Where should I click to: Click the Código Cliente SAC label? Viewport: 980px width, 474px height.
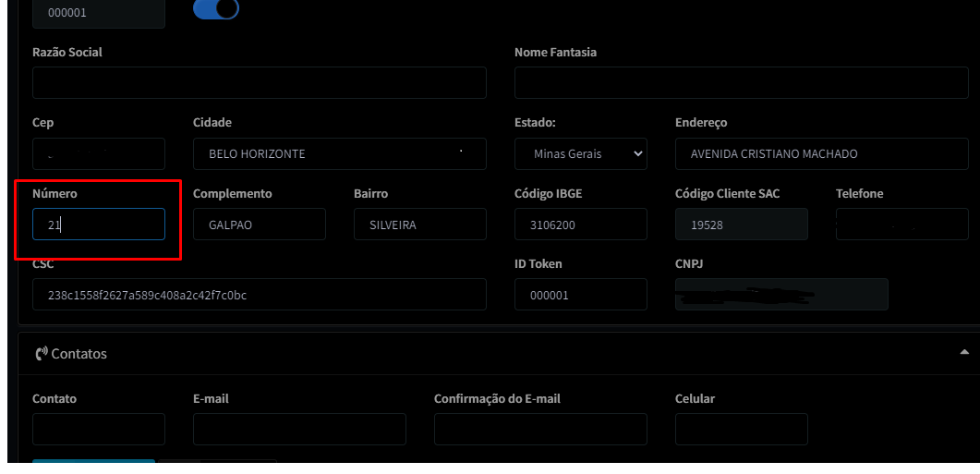pyautogui.click(x=728, y=194)
